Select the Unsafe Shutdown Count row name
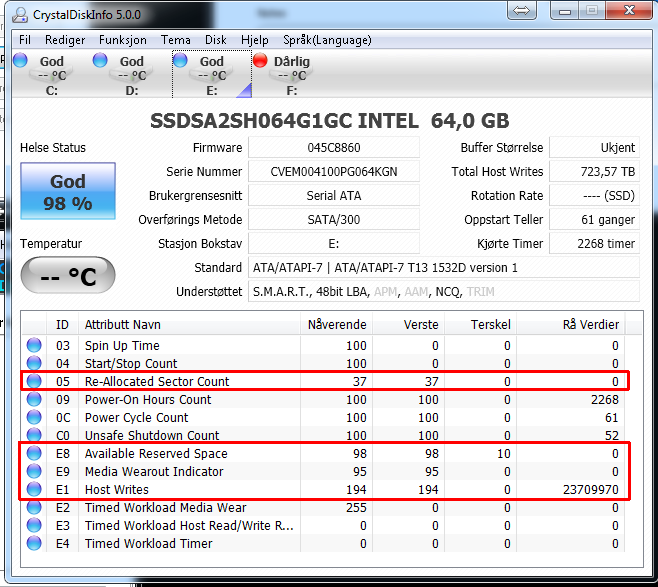 (x=152, y=435)
